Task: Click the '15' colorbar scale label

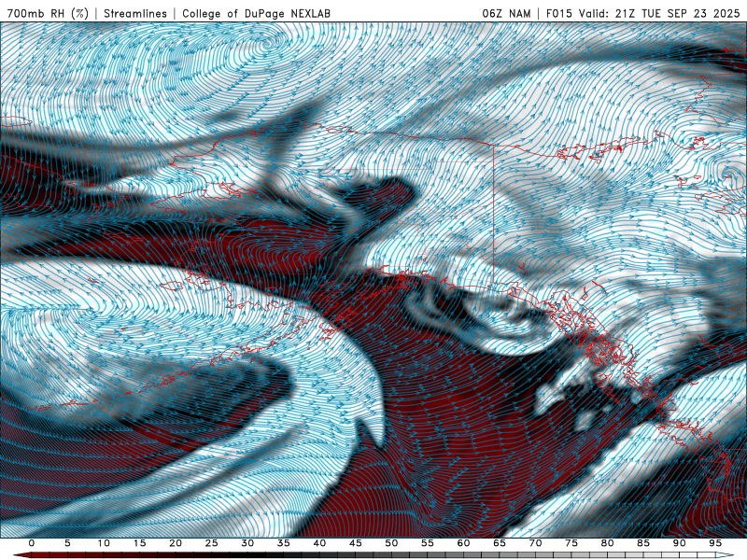Action: click(139, 543)
